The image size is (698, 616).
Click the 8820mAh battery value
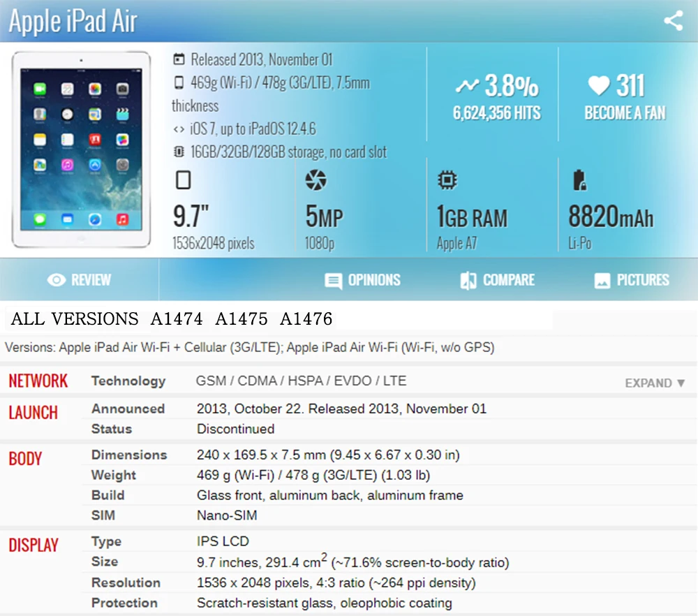[x=611, y=217]
